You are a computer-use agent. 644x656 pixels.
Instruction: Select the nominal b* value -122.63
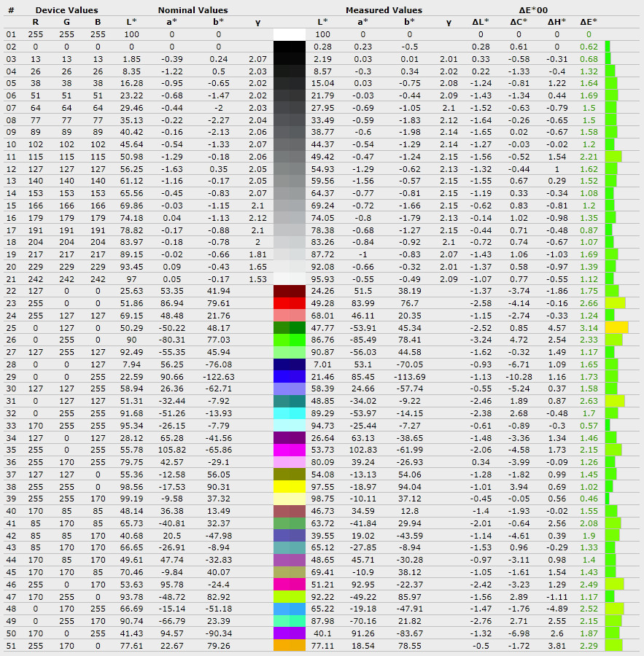pyautogui.click(x=219, y=376)
